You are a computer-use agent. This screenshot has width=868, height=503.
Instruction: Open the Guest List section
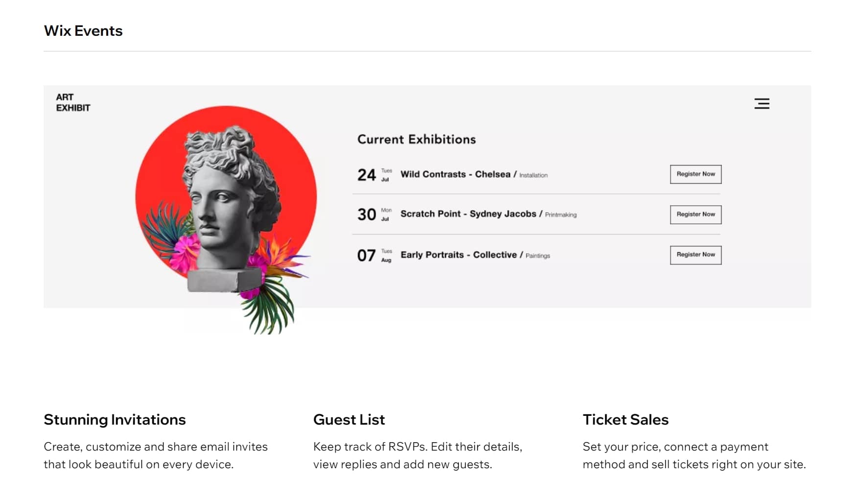[349, 420]
